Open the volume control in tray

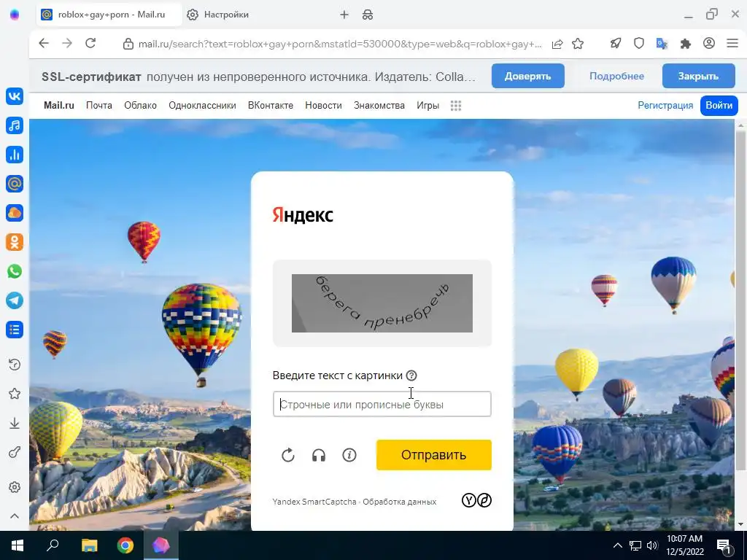[652, 545]
